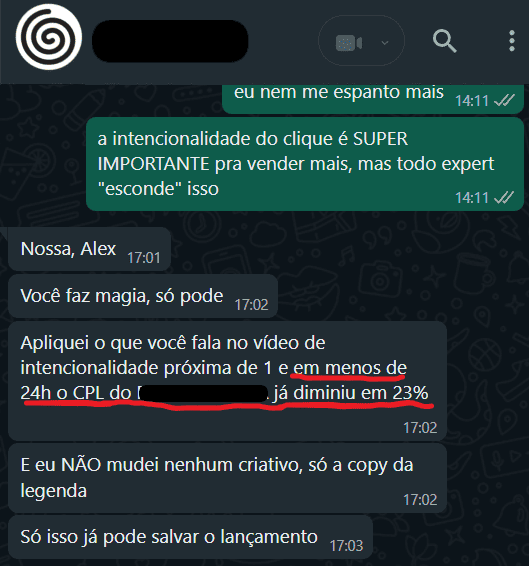Image resolution: width=529 pixels, height=566 pixels.
Task: Click the 17:03 timestamp on last message
Action: tap(346, 546)
